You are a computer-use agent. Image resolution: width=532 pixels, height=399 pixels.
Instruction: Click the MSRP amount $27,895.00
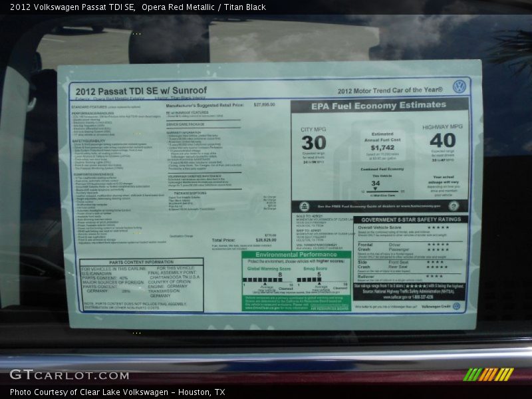(x=264, y=104)
